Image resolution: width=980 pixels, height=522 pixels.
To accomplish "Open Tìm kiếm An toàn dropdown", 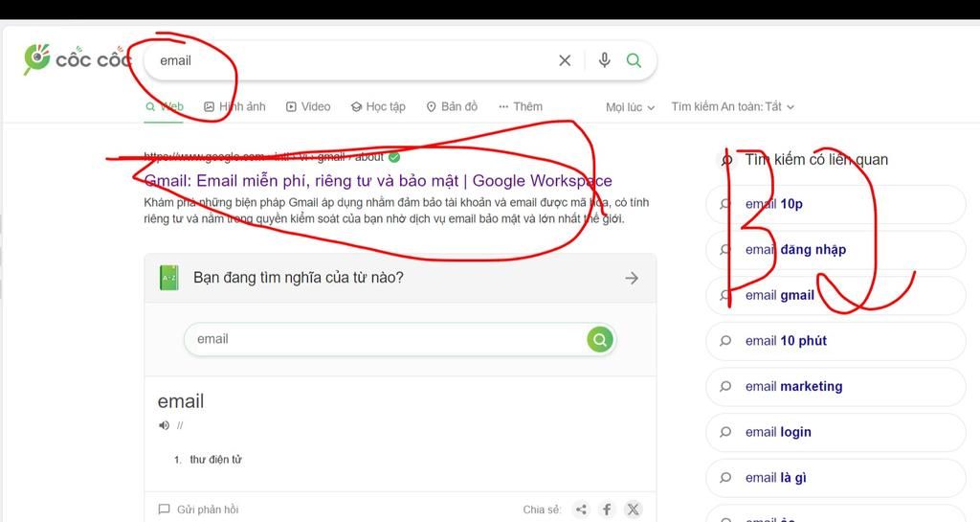I will [x=732, y=107].
